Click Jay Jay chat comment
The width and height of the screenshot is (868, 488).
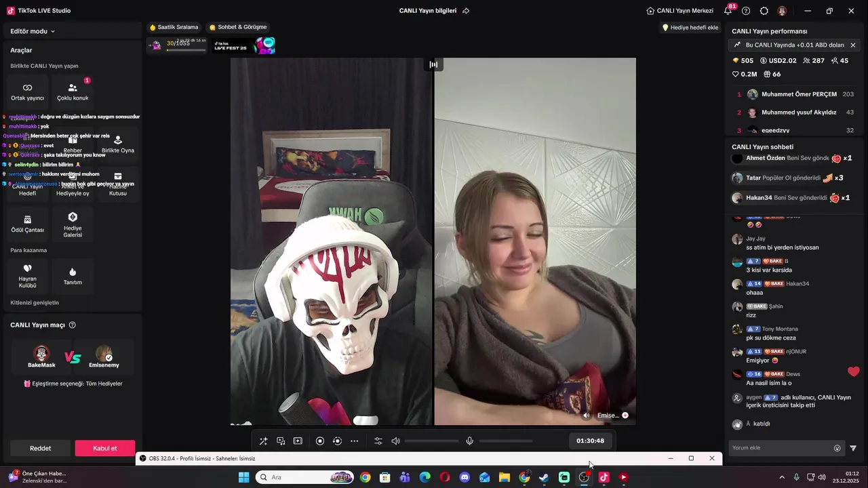(x=781, y=243)
